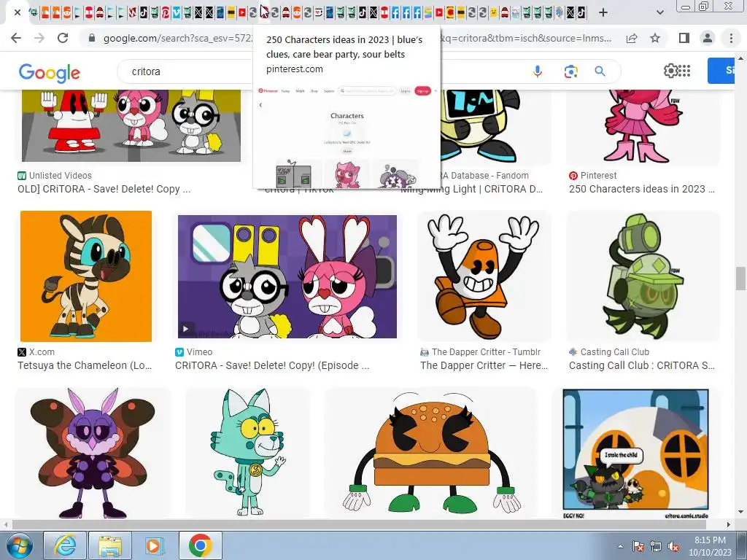Click the Casting Call Club favicon
Image resolution: width=747 pixels, height=560 pixels.
[573, 352]
